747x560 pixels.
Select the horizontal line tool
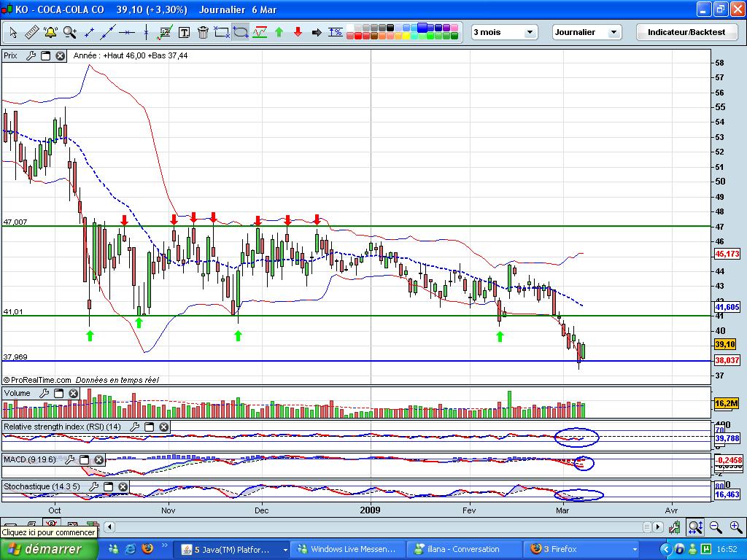point(127,32)
